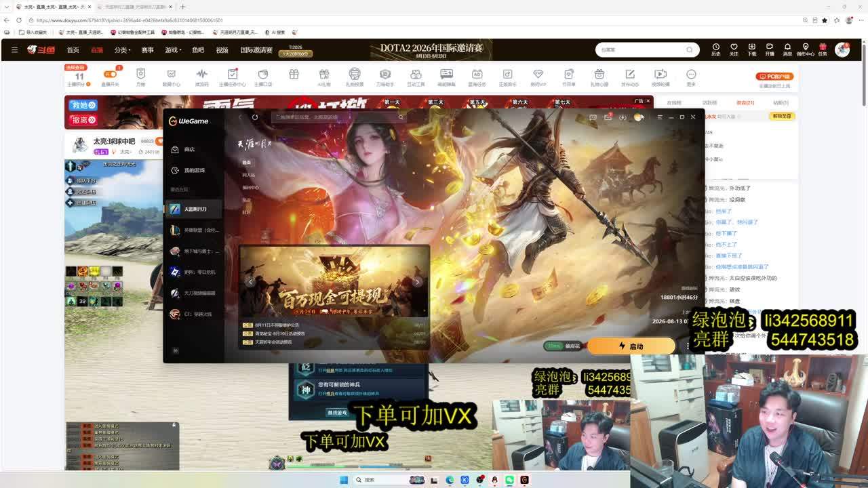Viewport: 868px width, 488px height.
Task: Open the 百万现金可提现 banner
Action: pos(334,282)
